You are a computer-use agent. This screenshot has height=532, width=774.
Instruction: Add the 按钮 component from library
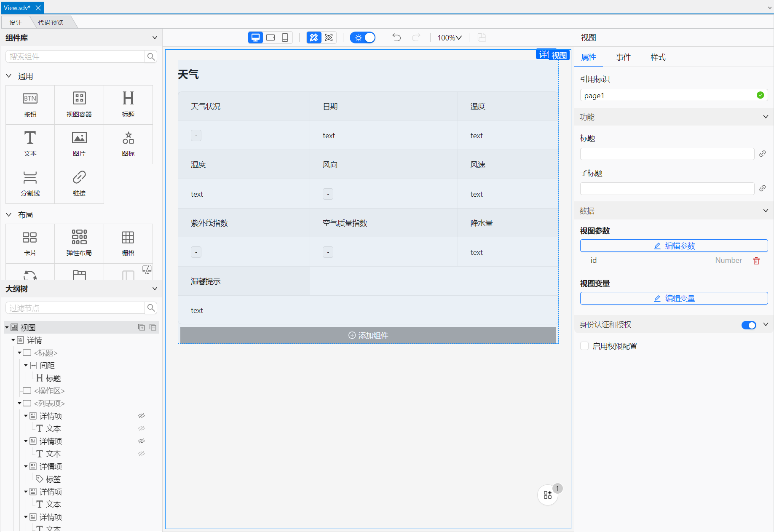[x=30, y=104]
